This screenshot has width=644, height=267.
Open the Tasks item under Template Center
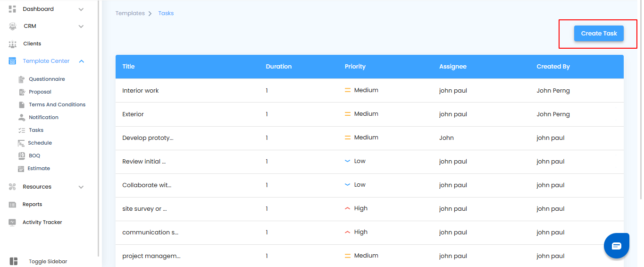[x=36, y=130]
